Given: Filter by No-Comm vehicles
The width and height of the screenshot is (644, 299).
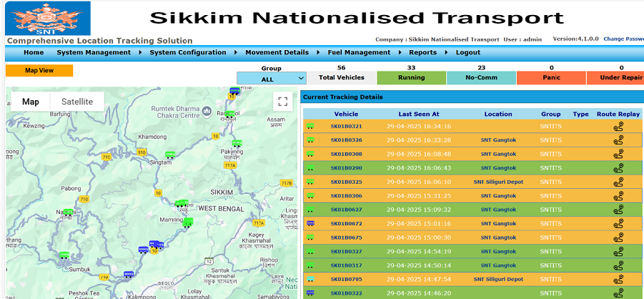Looking at the screenshot, I should pos(481,78).
